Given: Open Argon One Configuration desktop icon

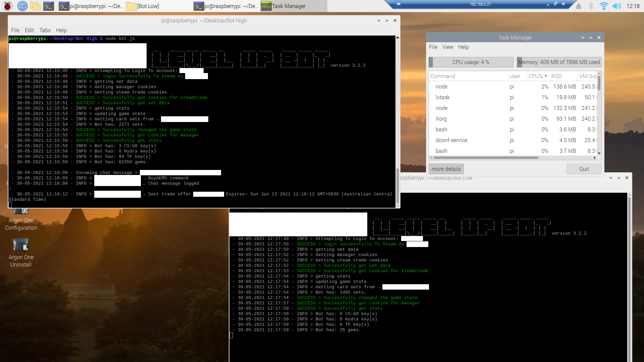Looking at the screenshot, I should [21, 220].
